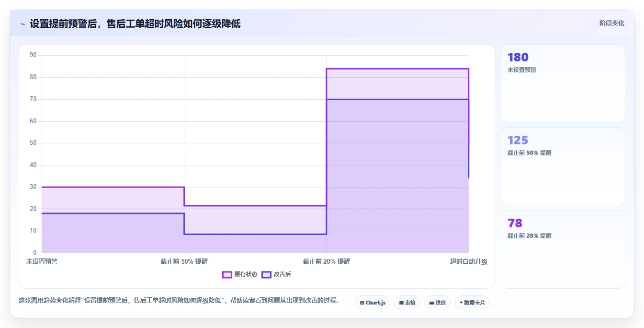Click the Chart.js chip icon
644x328 pixels.
362,303
